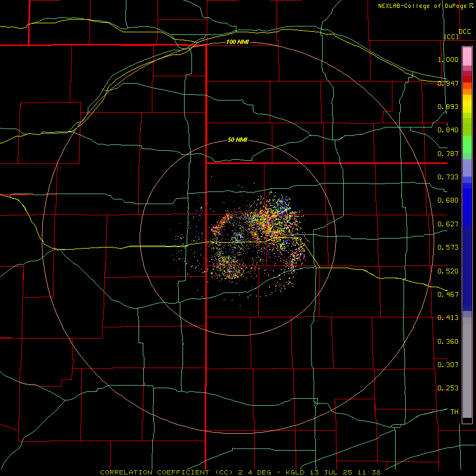
Task: Click the Correlation Coefficient caption at bottom
Action: 240,472
